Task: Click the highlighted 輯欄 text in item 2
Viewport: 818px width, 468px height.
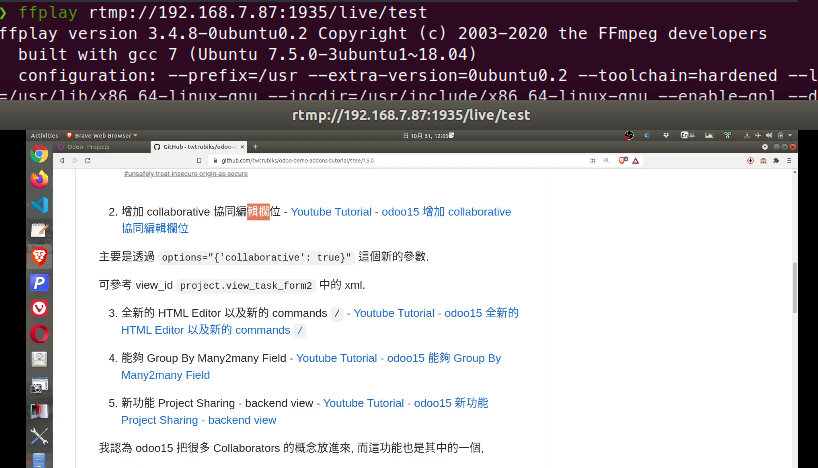Action: coord(258,212)
